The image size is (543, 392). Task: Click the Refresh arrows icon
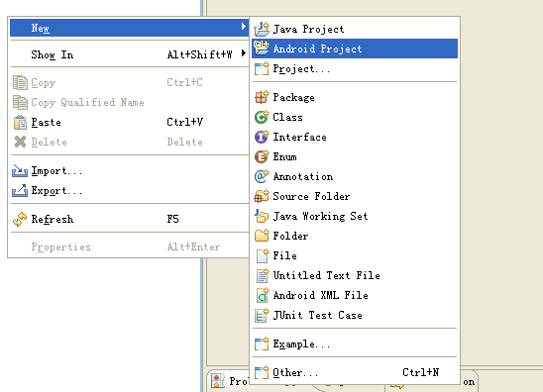[20, 219]
